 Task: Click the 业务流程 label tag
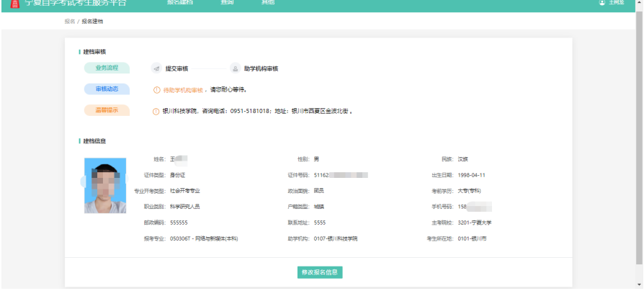(107, 68)
